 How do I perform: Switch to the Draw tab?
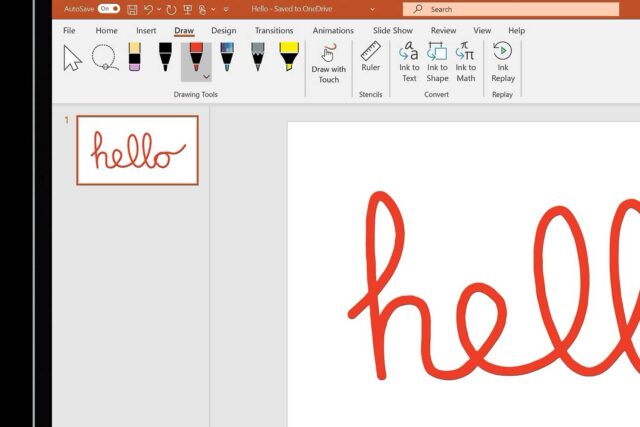tap(184, 31)
